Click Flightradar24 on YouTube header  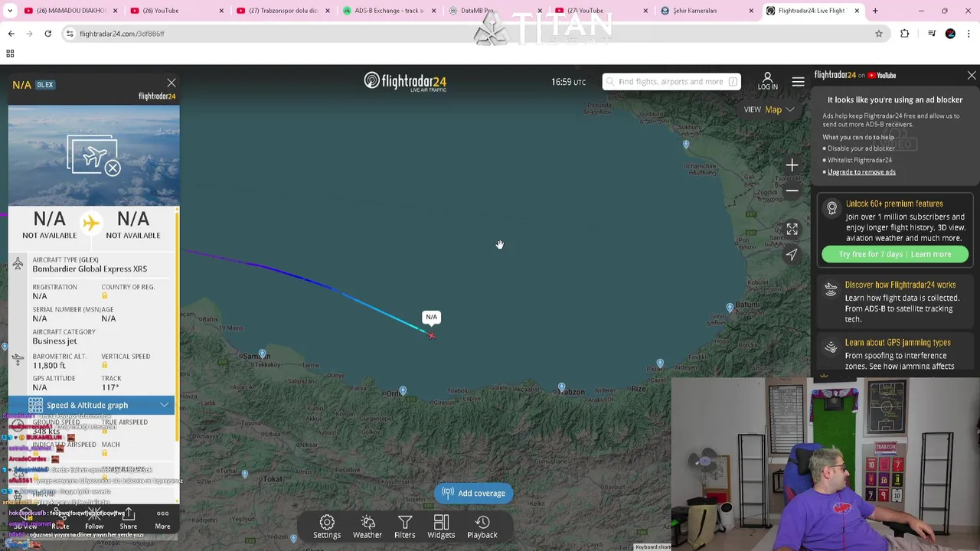(854, 75)
